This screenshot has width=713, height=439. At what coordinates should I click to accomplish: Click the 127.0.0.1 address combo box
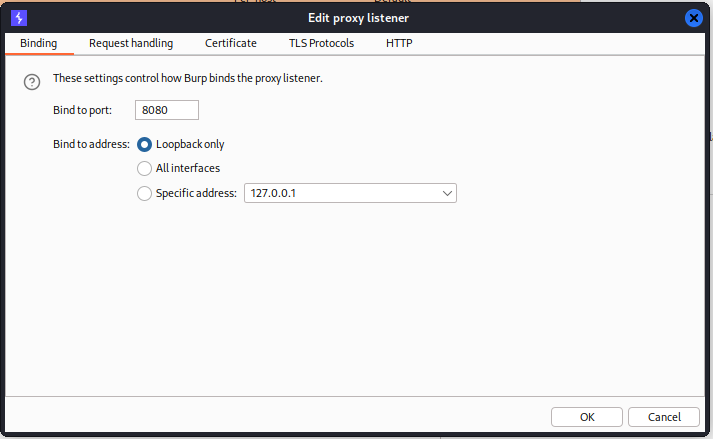pos(340,193)
